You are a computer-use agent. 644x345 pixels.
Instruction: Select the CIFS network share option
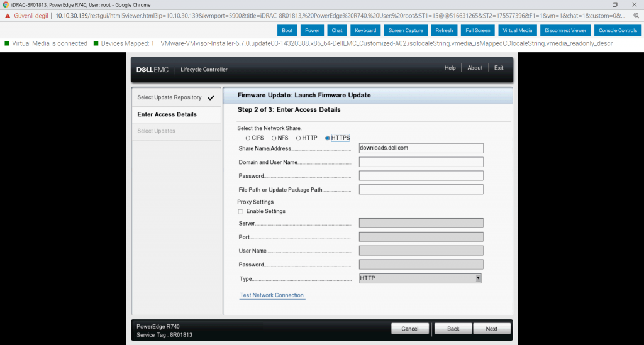tap(248, 138)
